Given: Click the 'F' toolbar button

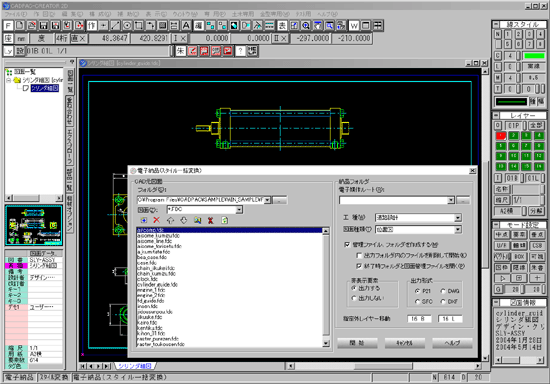Looking at the screenshot, I should [x=8, y=26].
